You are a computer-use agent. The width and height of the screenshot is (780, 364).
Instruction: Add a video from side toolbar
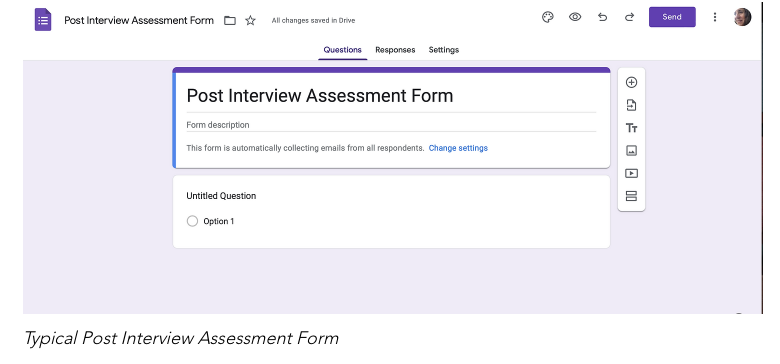[631, 174]
